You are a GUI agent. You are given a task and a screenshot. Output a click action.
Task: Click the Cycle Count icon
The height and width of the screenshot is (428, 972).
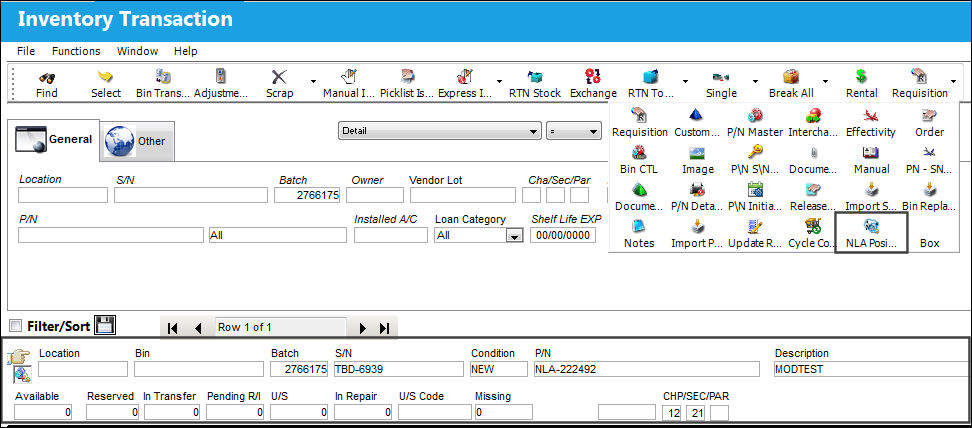(813, 227)
